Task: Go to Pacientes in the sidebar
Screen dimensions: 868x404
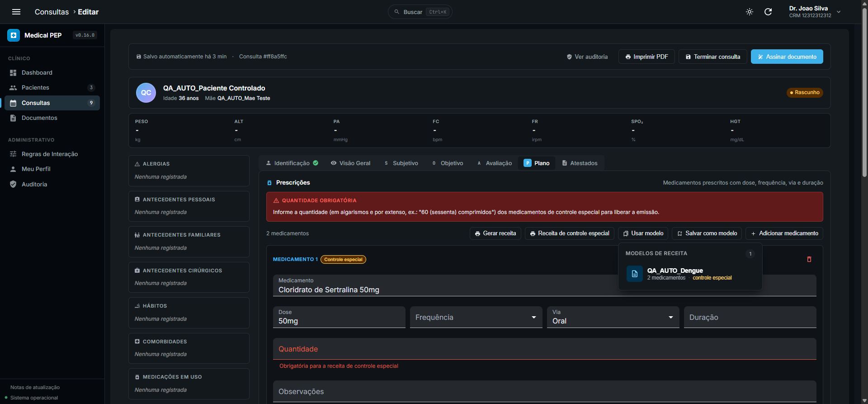Action: pyautogui.click(x=52, y=87)
